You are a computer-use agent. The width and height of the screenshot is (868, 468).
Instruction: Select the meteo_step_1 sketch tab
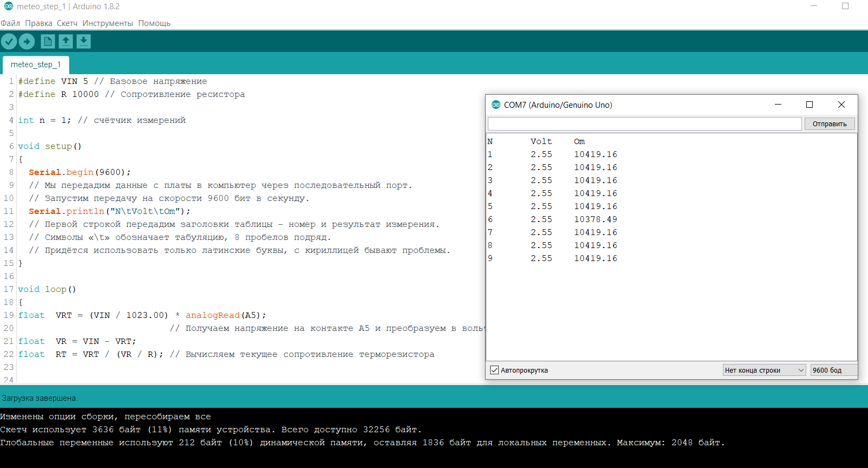(x=36, y=64)
